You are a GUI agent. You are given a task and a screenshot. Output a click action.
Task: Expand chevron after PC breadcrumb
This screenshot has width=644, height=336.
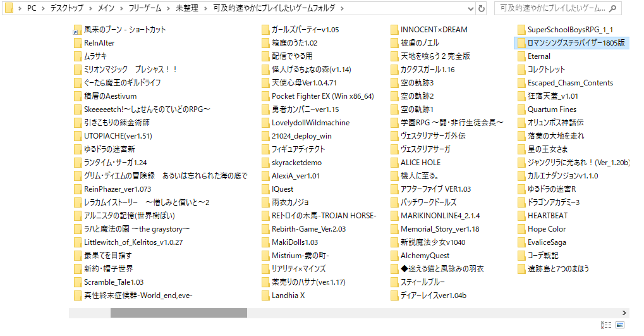click(x=43, y=8)
